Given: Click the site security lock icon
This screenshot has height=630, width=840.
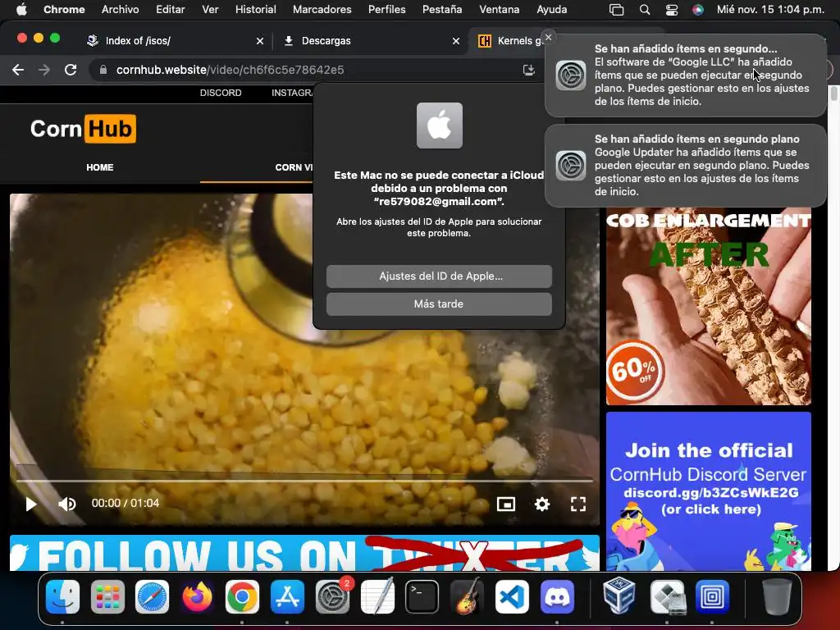Looking at the screenshot, I should pos(103,70).
